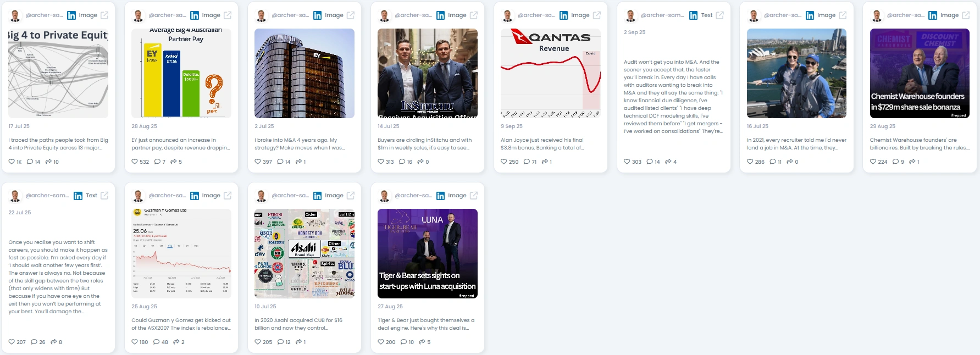Click author avatar on Guzman Y Gomez post
The width and height of the screenshot is (980, 355).
click(x=139, y=196)
